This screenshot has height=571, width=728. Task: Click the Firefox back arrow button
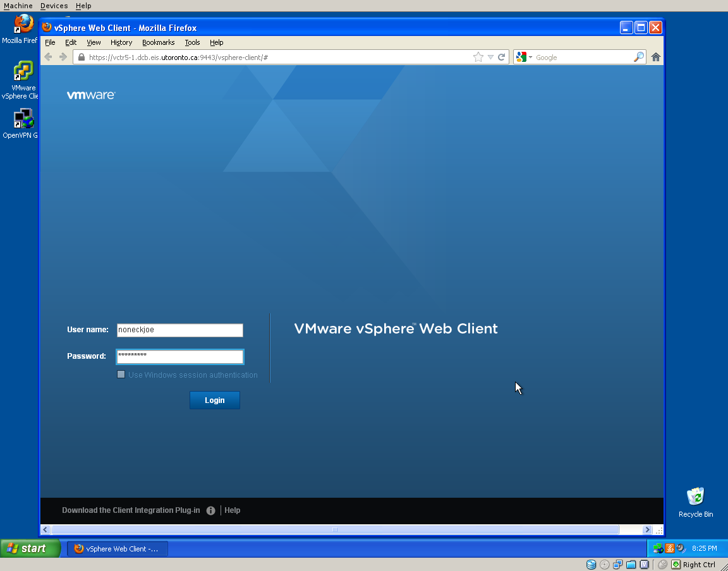tap(48, 57)
